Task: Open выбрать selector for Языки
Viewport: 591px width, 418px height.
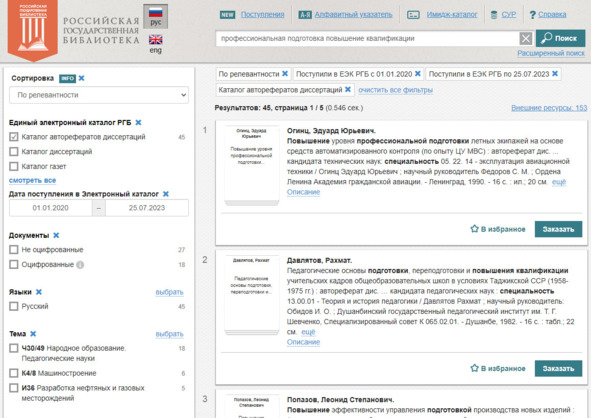Action: coord(169,292)
